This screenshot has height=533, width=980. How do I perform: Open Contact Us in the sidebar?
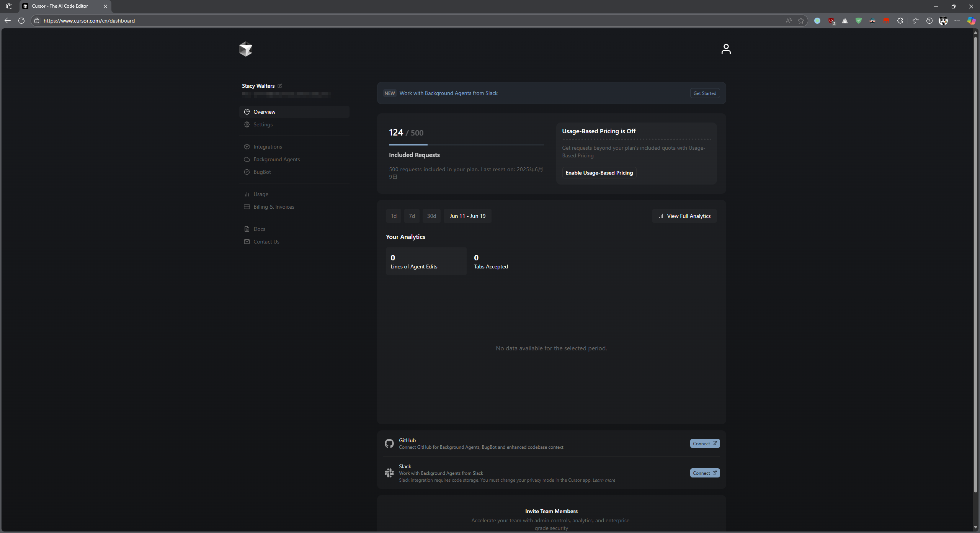[x=294, y=242]
